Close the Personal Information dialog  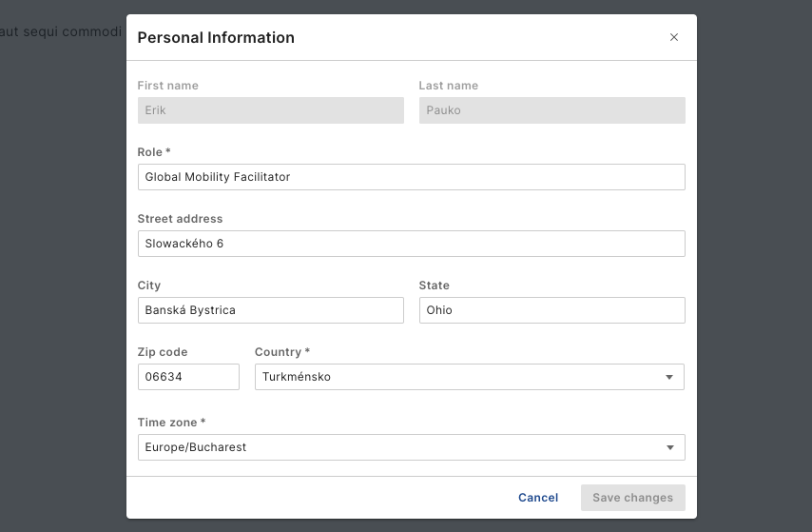point(674,37)
